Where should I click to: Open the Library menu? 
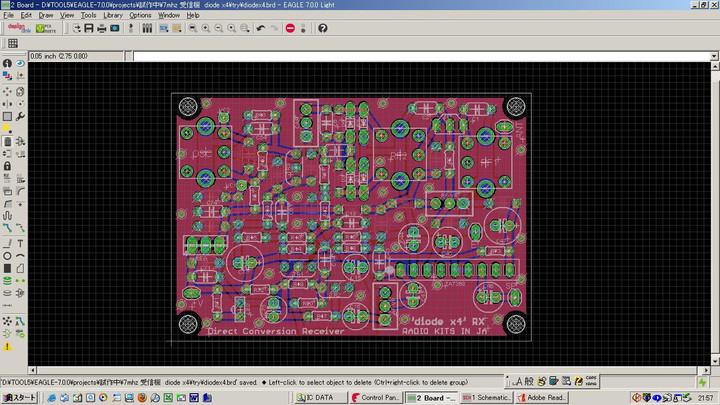coord(113,16)
